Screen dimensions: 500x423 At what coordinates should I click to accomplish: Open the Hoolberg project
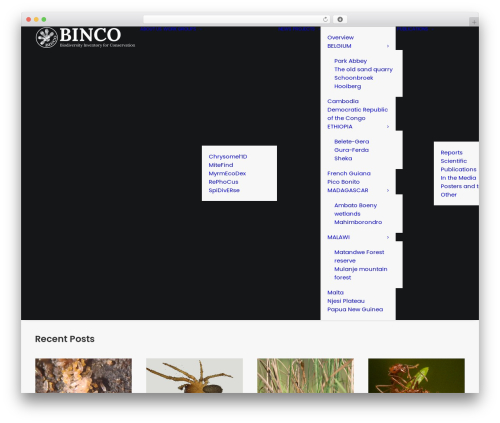coord(348,86)
